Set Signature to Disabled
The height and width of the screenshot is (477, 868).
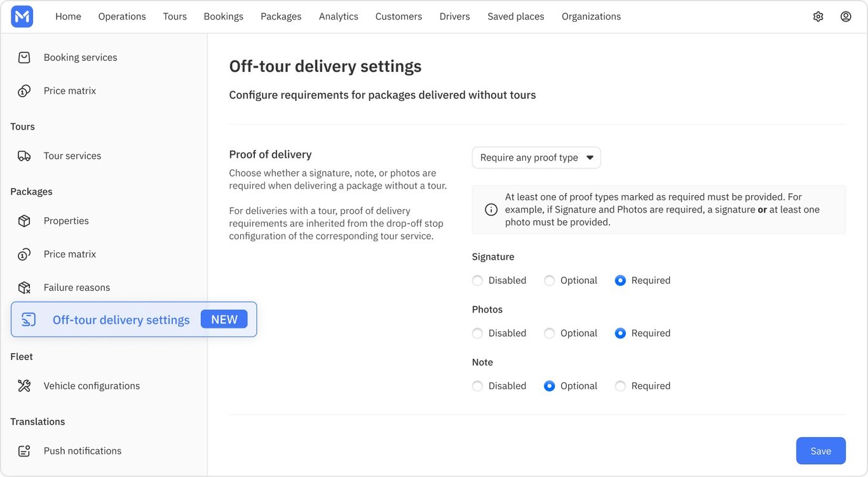click(x=478, y=281)
